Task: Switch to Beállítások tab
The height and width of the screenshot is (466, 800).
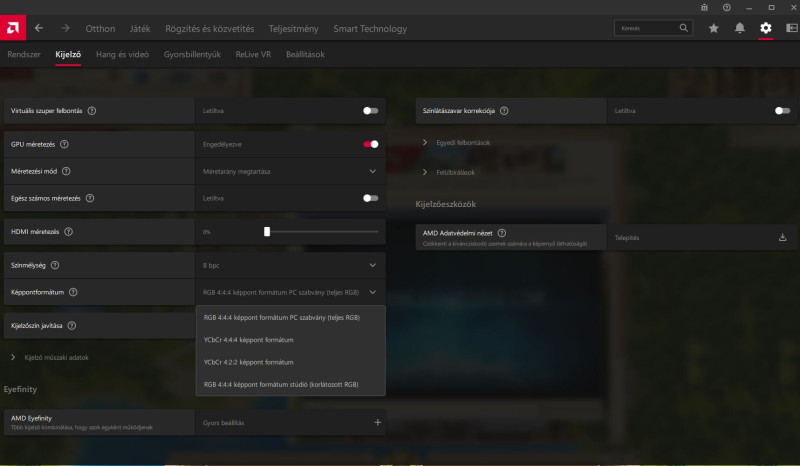Action: (305, 54)
